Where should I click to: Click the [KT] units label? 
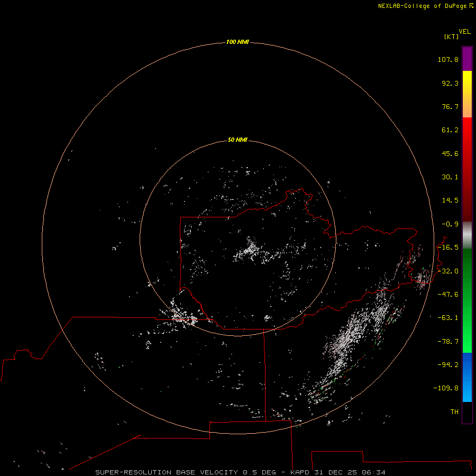click(x=451, y=36)
